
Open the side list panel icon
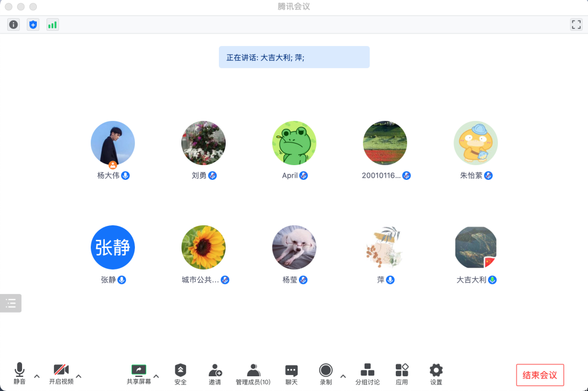point(11,303)
